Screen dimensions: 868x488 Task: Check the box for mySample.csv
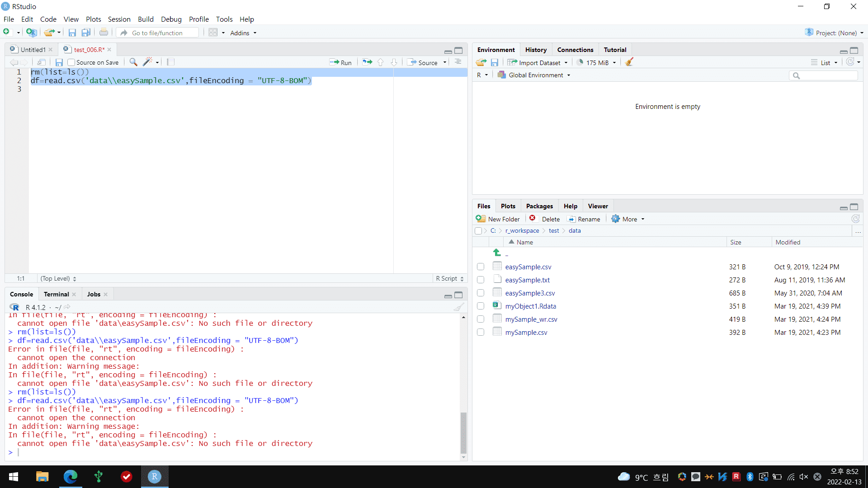[481, 333]
